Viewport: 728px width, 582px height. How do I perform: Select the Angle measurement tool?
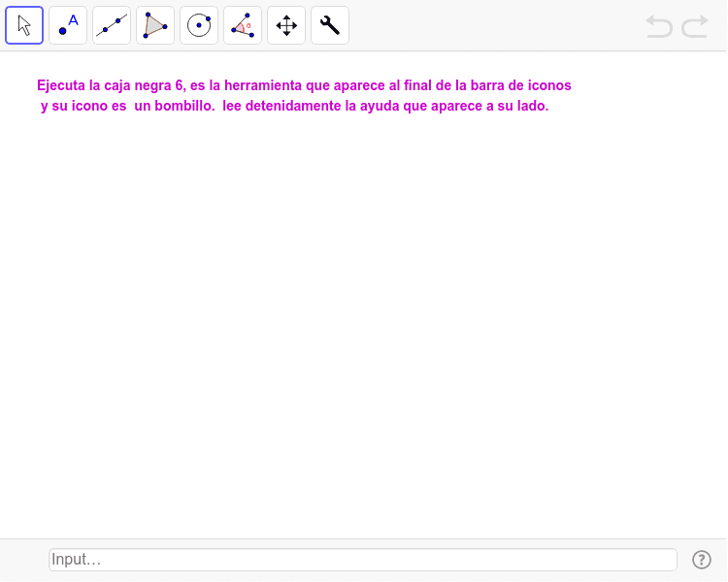pyautogui.click(x=243, y=25)
